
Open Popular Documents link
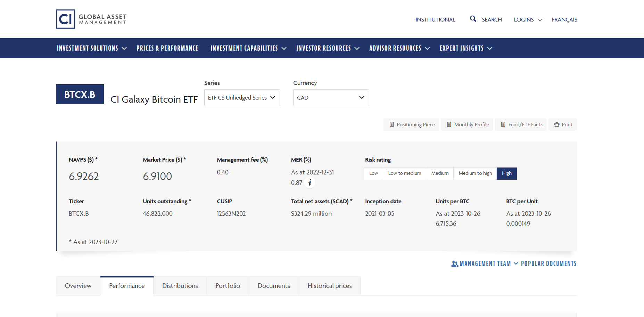point(549,264)
